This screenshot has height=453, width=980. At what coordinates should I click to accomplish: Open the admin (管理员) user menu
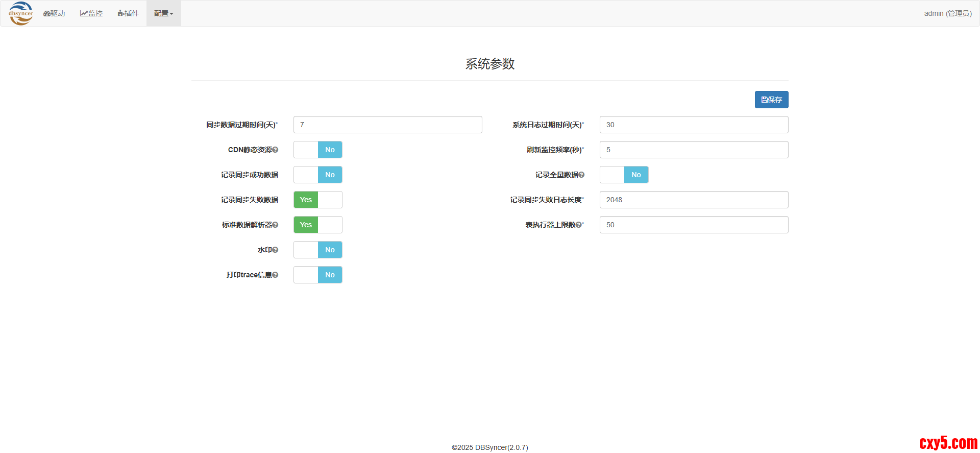pyautogui.click(x=947, y=13)
